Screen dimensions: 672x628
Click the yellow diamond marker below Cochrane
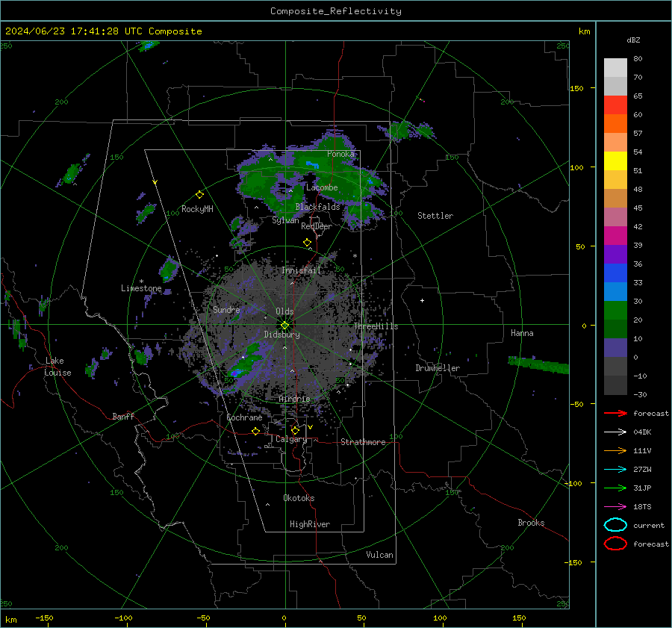[x=256, y=431]
